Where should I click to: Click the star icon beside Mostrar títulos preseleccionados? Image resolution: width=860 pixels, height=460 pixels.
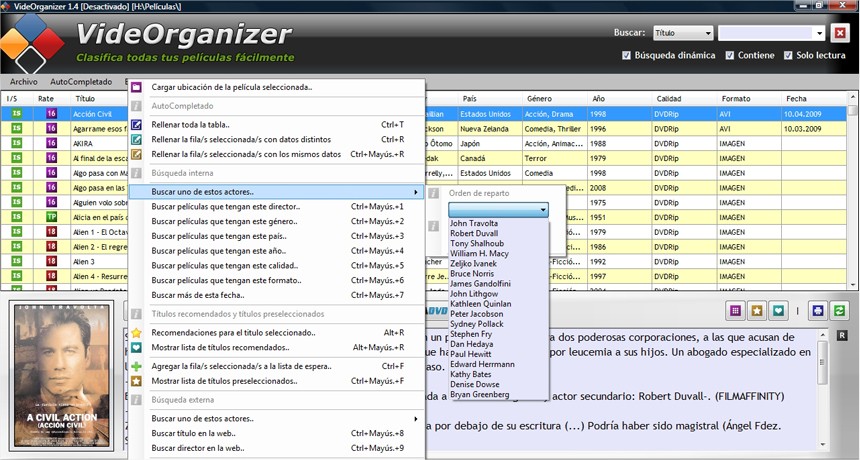137,381
